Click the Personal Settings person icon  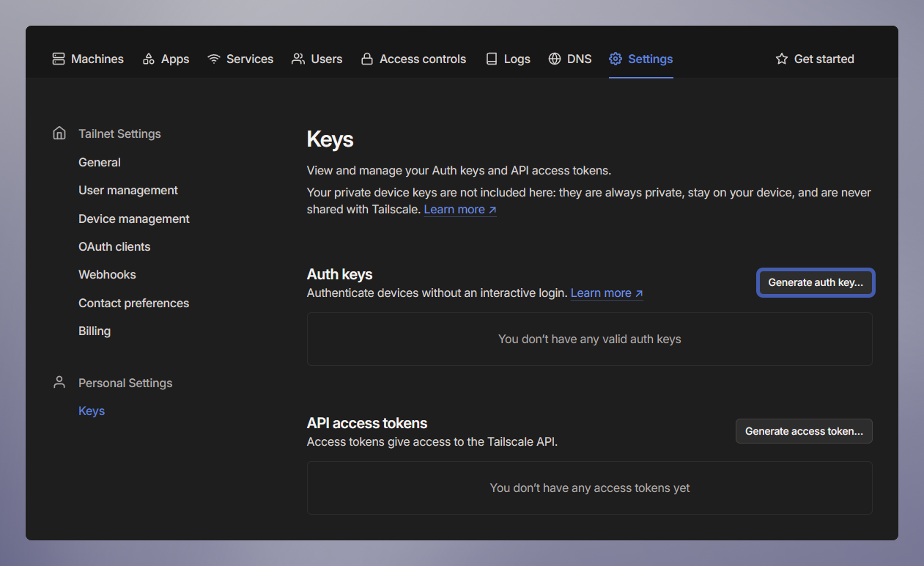pos(59,383)
